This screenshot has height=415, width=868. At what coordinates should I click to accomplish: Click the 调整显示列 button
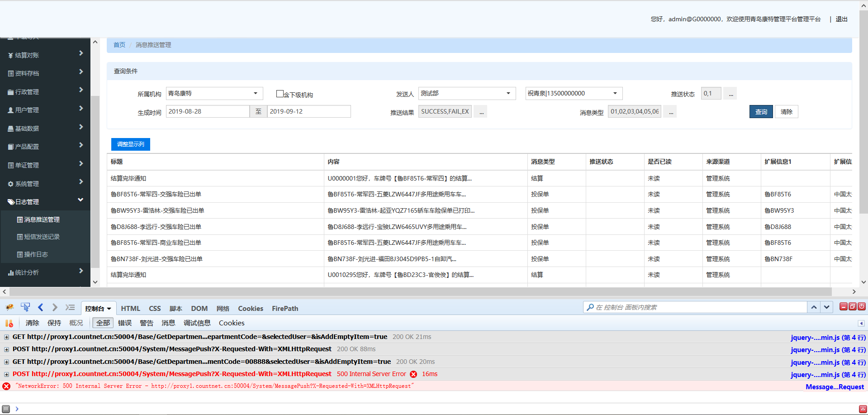coord(130,144)
